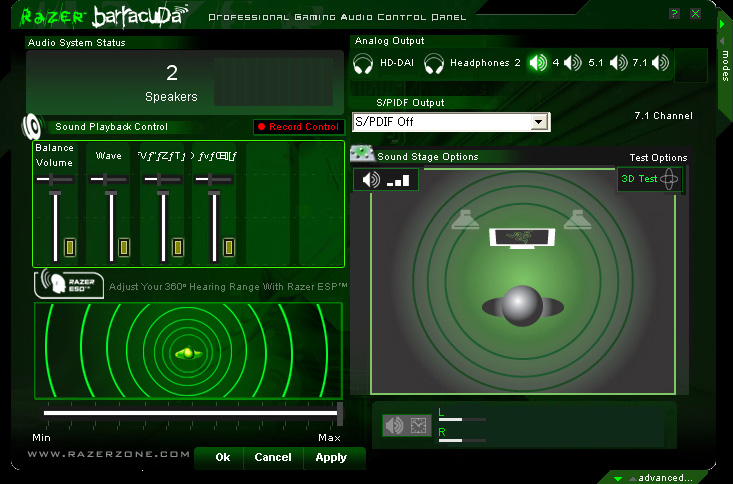Adjust the Balance Volume horizontal balance slider

tap(55, 179)
